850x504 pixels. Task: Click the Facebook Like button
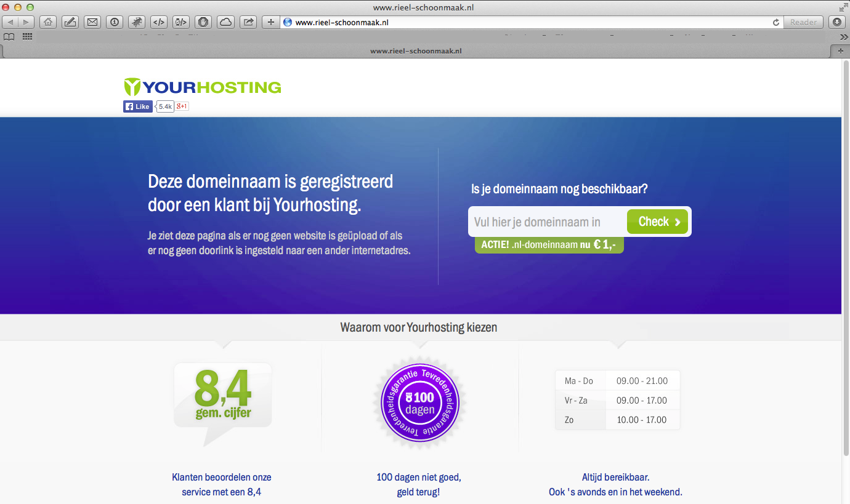click(138, 106)
